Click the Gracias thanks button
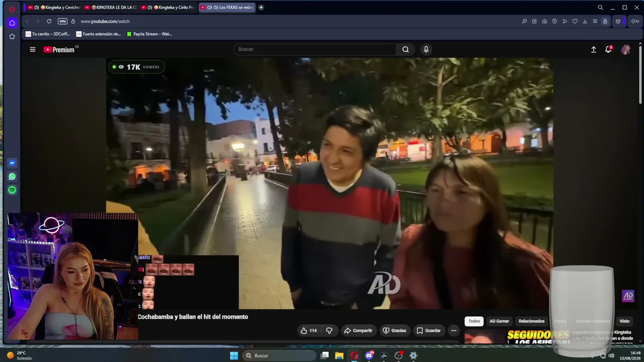Image resolution: width=644 pixels, height=362 pixels. [x=394, y=330]
